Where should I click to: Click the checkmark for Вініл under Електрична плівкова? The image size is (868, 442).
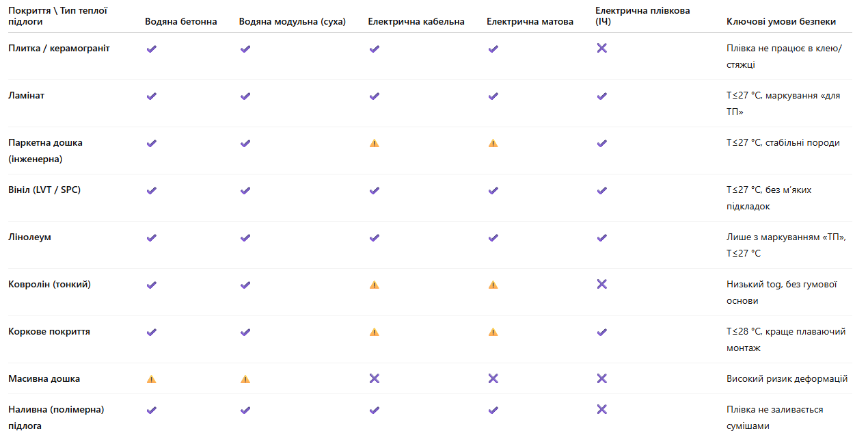601,190
